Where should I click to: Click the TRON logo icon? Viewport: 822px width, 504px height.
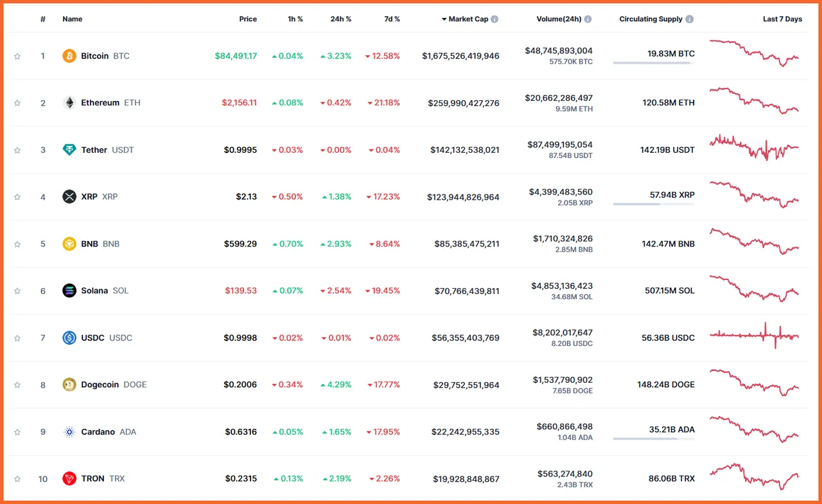tap(69, 478)
